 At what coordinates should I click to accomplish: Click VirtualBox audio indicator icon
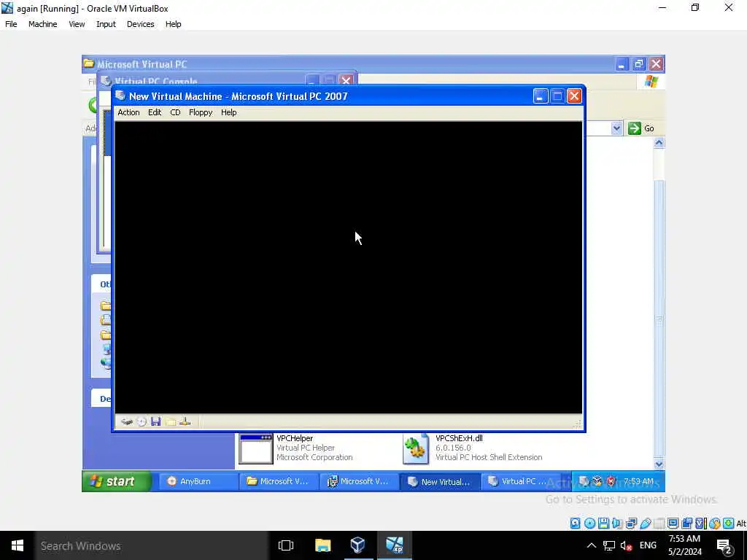coord(617,524)
